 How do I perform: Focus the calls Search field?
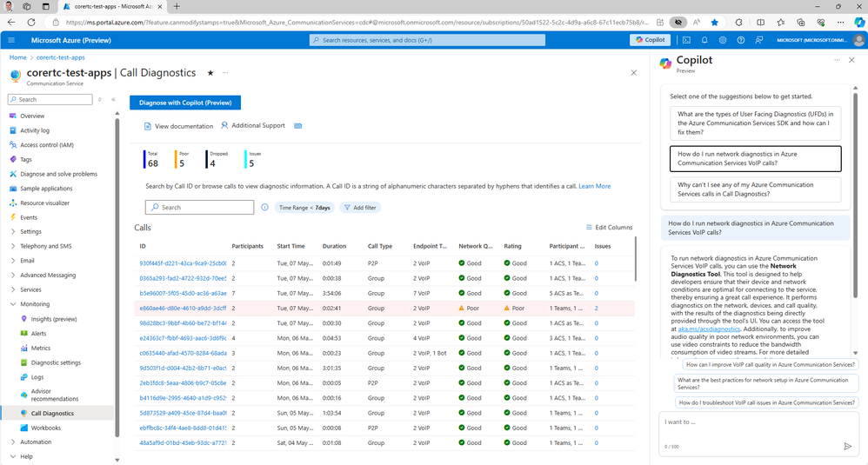click(x=199, y=208)
